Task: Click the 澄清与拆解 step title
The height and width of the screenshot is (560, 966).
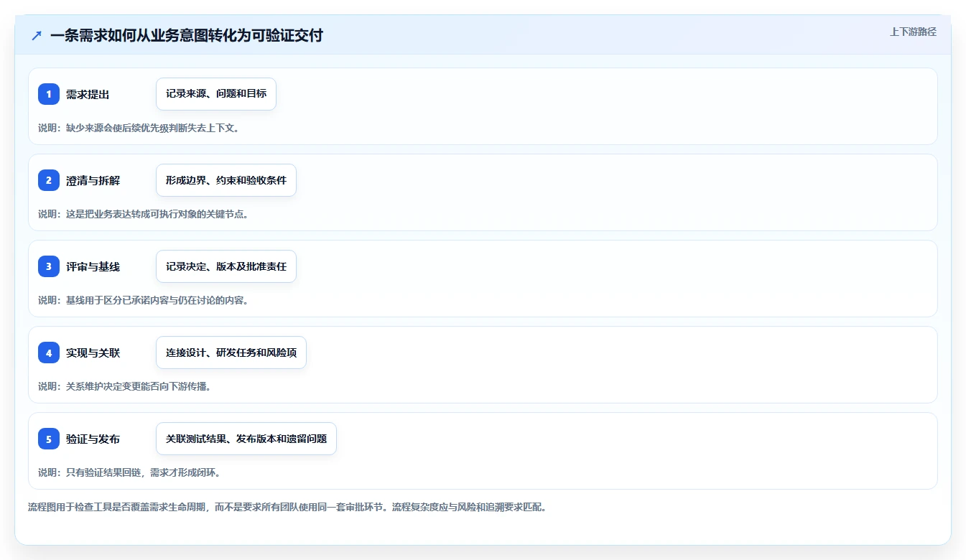Action: pos(93,180)
